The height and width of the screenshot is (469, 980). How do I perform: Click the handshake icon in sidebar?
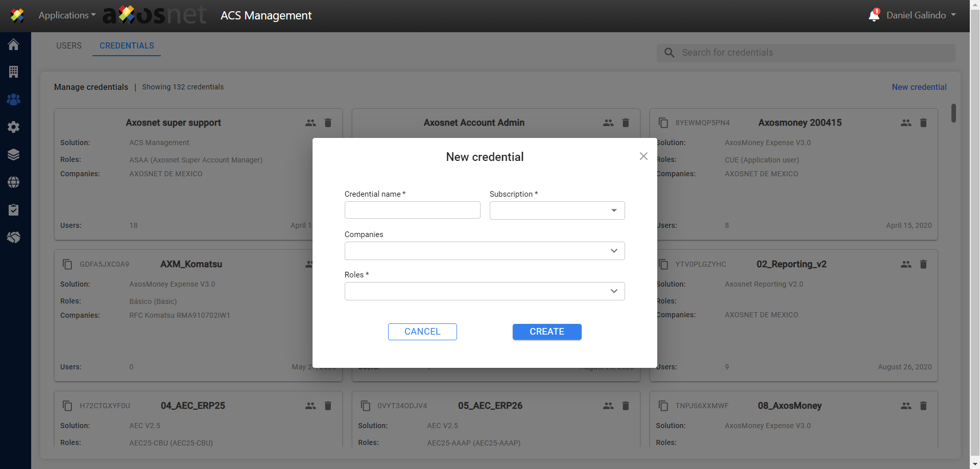tap(14, 238)
